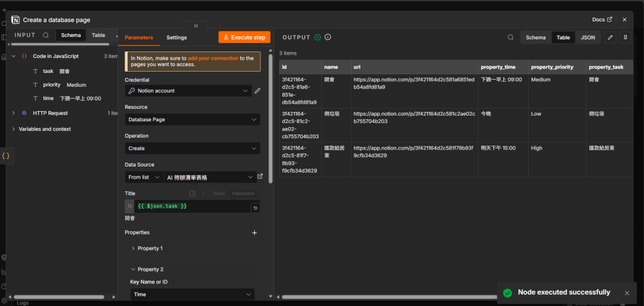Click the input panel horizontal scrollbar at bottom
Viewport: 644px width, 306px height.
point(58,297)
